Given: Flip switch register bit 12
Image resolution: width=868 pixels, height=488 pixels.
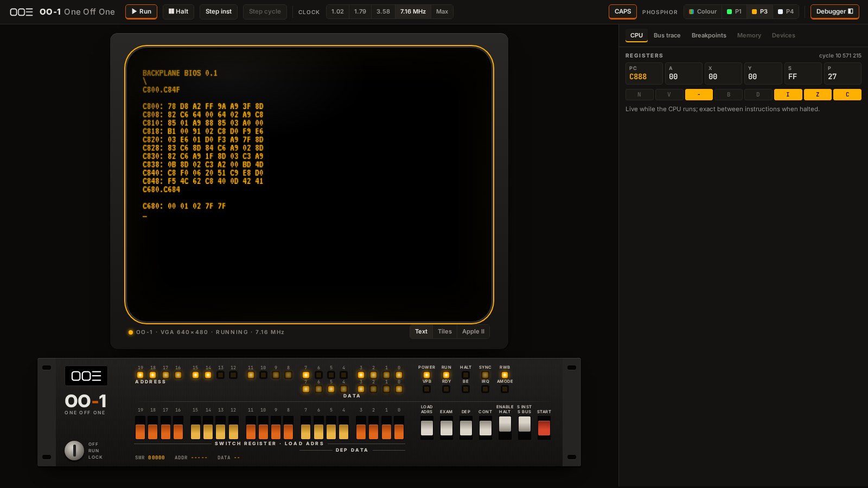Looking at the screenshot, I should [x=233, y=428].
